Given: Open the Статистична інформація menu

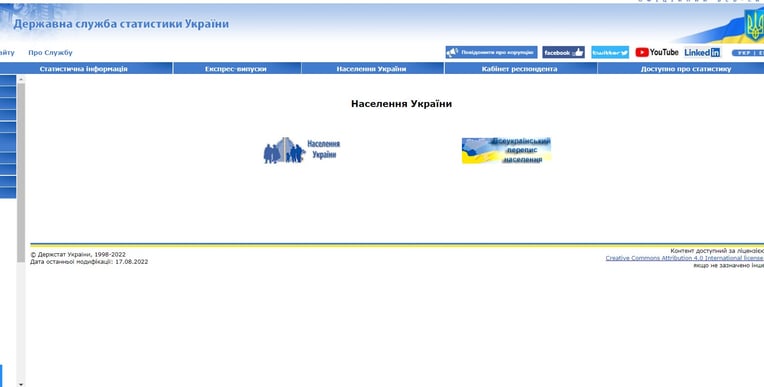Looking at the screenshot, I should click(x=83, y=69).
